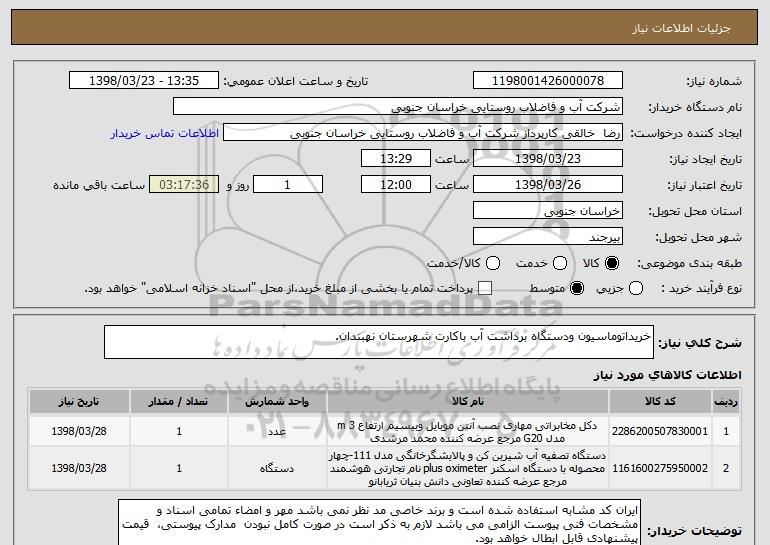The height and width of the screenshot is (545, 770).
Task: Choose the متوسط purchase type radio
Action: click(577, 288)
